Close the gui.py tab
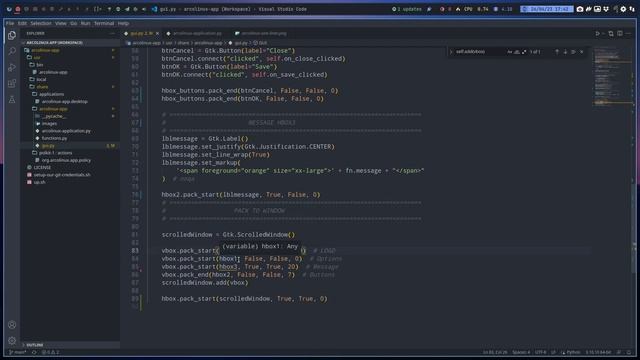Screen dimensions: 640x360 pos(158,33)
